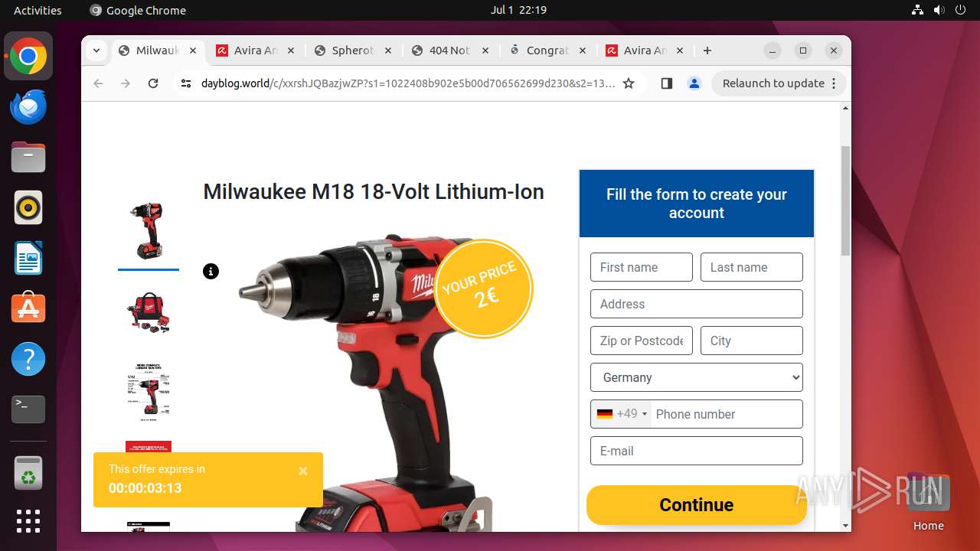Focus the E-mail input field
Image resolution: width=980 pixels, height=551 pixels.
pyautogui.click(x=697, y=451)
